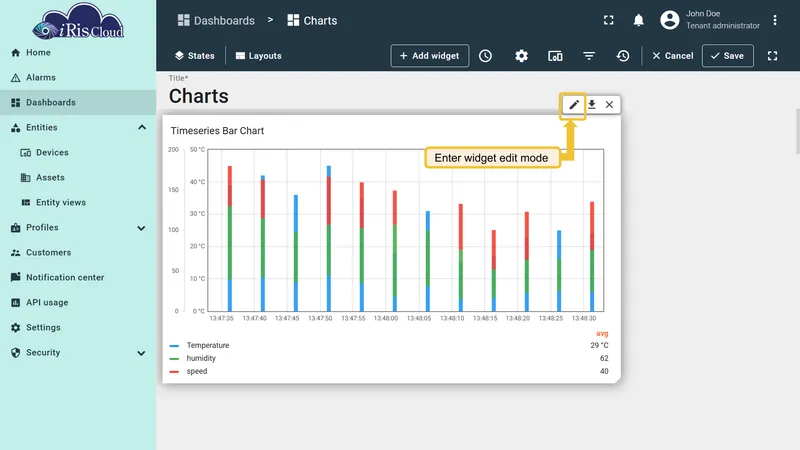
Task: Click the Charts breadcrumb
Action: [x=312, y=20]
